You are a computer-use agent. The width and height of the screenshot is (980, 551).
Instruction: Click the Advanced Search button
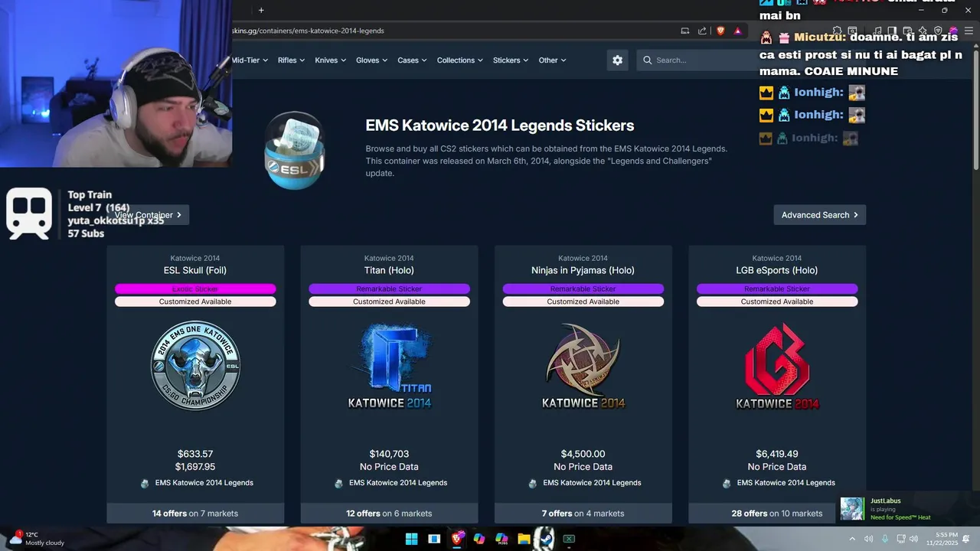coord(820,215)
